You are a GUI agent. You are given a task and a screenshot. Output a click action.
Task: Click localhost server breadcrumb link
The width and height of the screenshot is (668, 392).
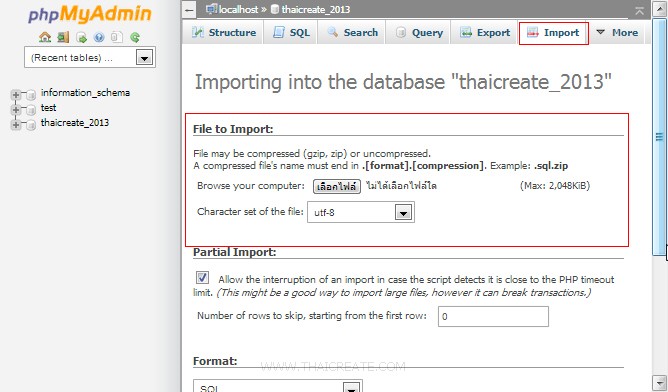(238, 9)
